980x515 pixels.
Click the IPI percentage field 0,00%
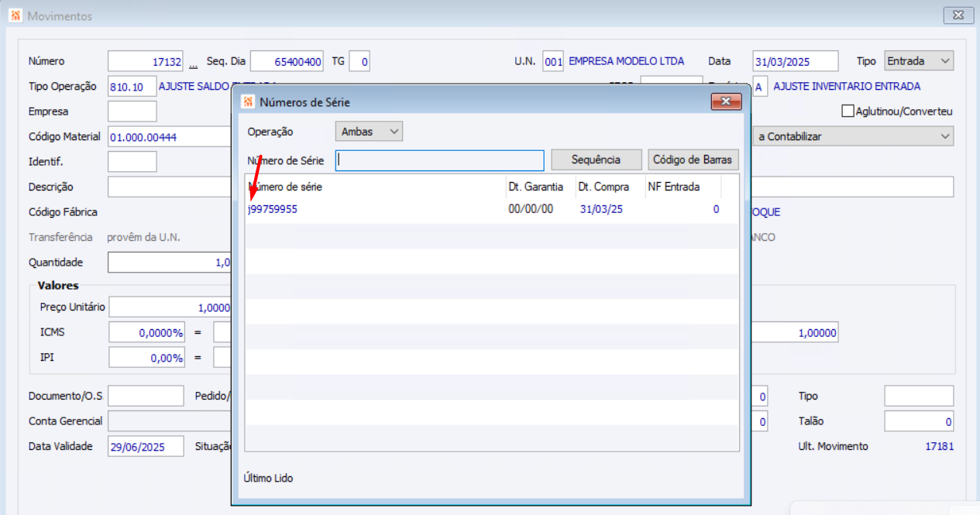(x=146, y=358)
